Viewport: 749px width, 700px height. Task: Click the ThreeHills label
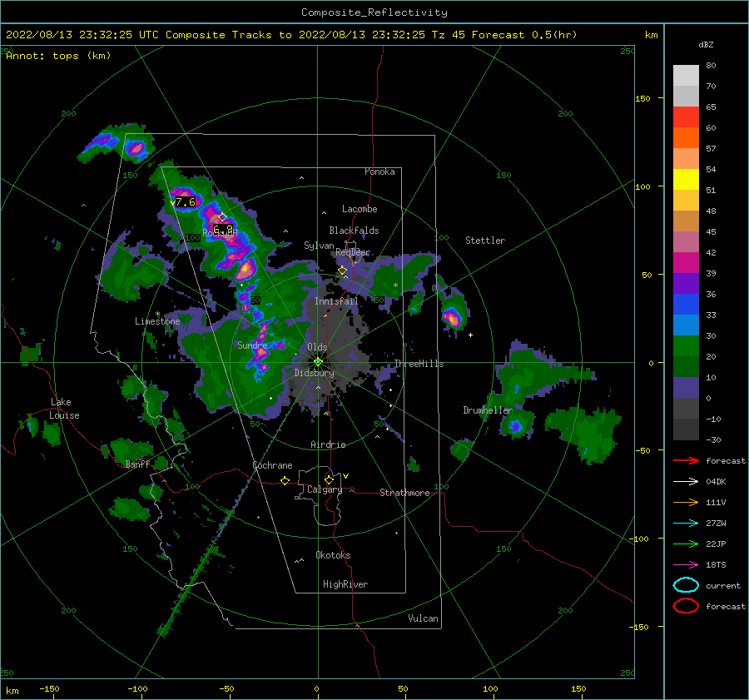tap(419, 364)
